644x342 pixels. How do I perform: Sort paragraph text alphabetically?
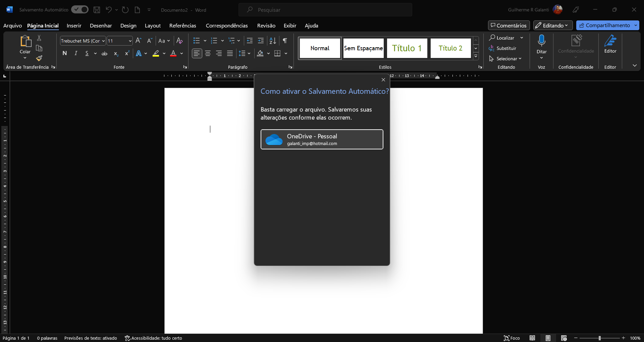tap(273, 41)
